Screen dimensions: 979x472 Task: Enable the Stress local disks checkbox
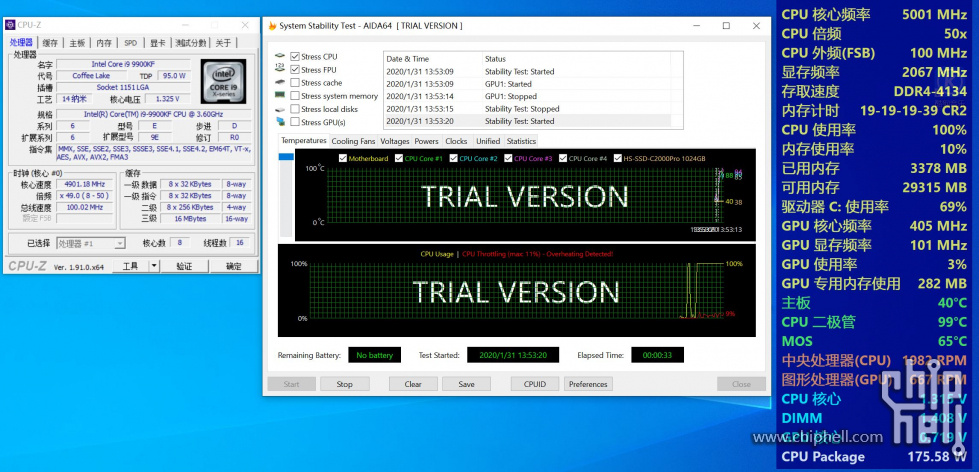295,109
